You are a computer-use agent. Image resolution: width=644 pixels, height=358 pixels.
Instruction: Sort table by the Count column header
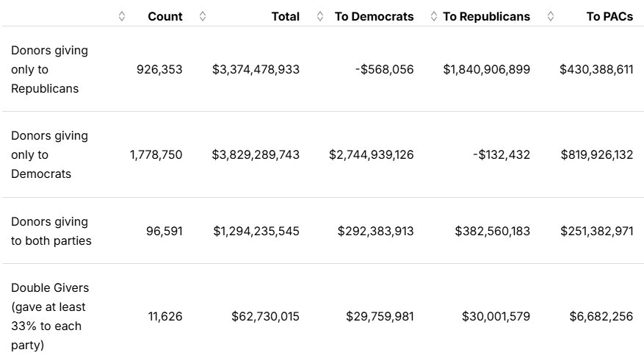(165, 16)
